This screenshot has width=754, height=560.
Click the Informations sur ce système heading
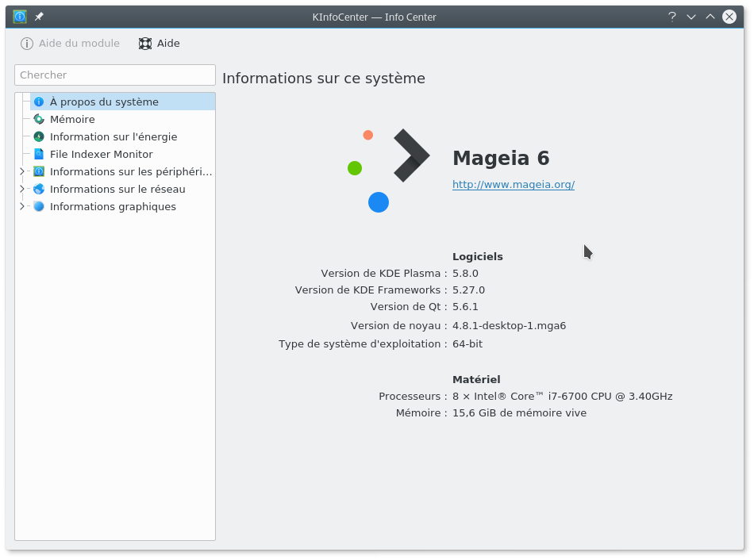[324, 79]
